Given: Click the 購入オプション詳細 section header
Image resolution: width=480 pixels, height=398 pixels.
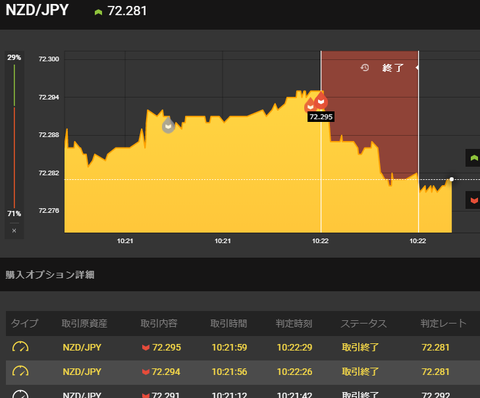Looking at the screenshot, I should (x=50, y=275).
